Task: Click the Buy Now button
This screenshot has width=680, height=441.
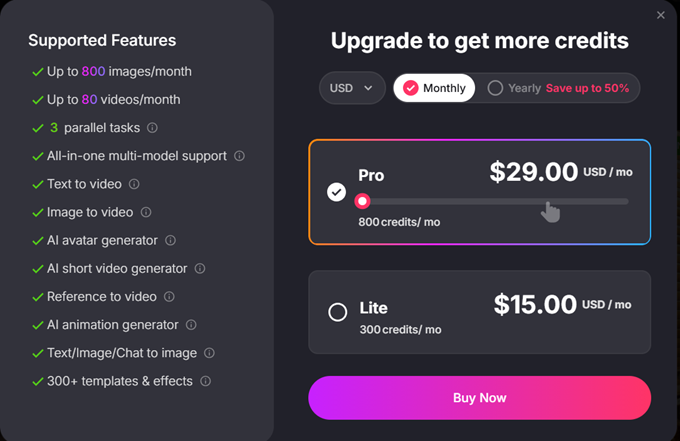Action: [x=479, y=398]
